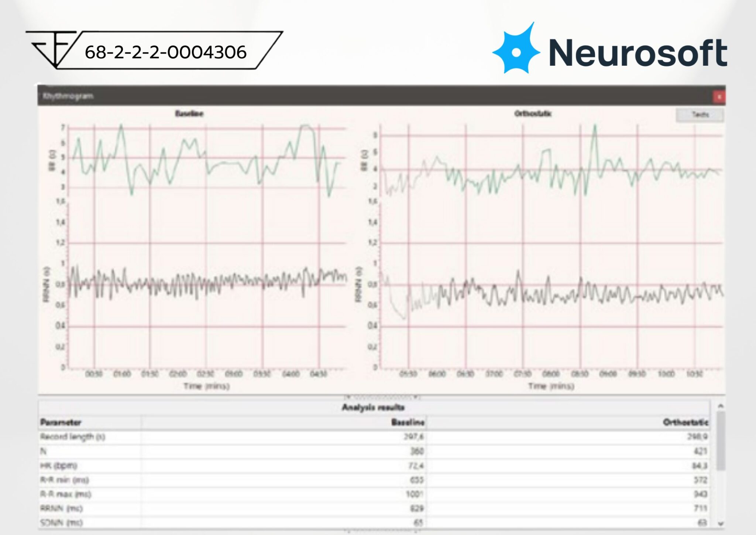Click the Orthostatic R-R min value 572

700,480
